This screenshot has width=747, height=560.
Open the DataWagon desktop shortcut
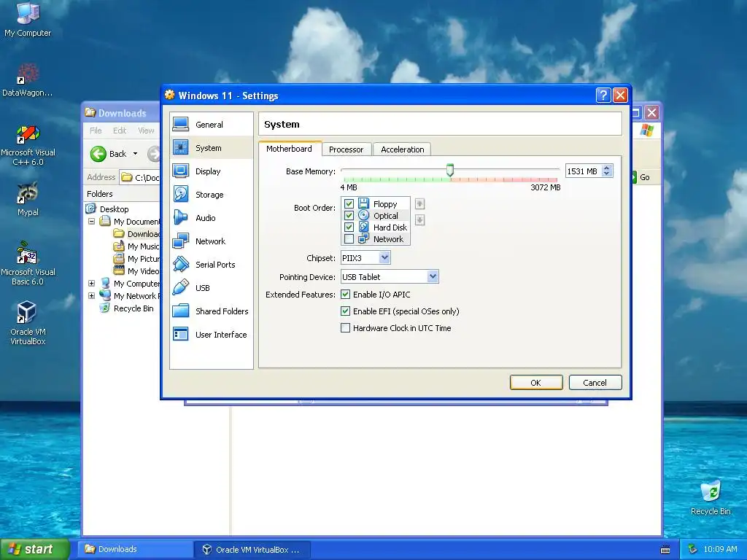(28, 80)
